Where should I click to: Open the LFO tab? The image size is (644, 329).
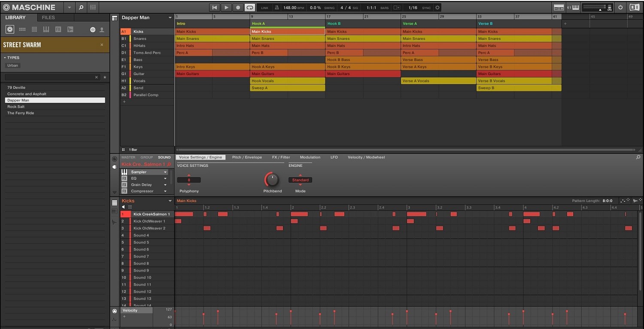coord(334,157)
